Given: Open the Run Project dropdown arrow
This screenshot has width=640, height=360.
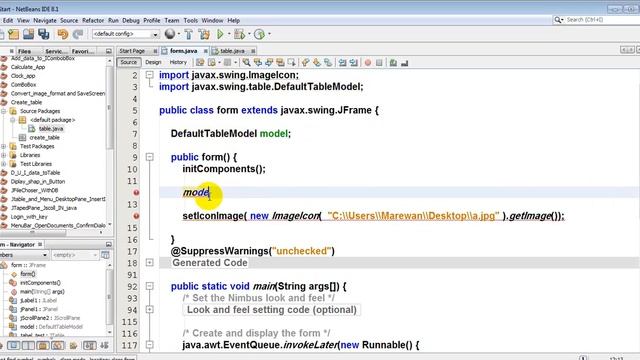Looking at the screenshot, I should 229,34.
